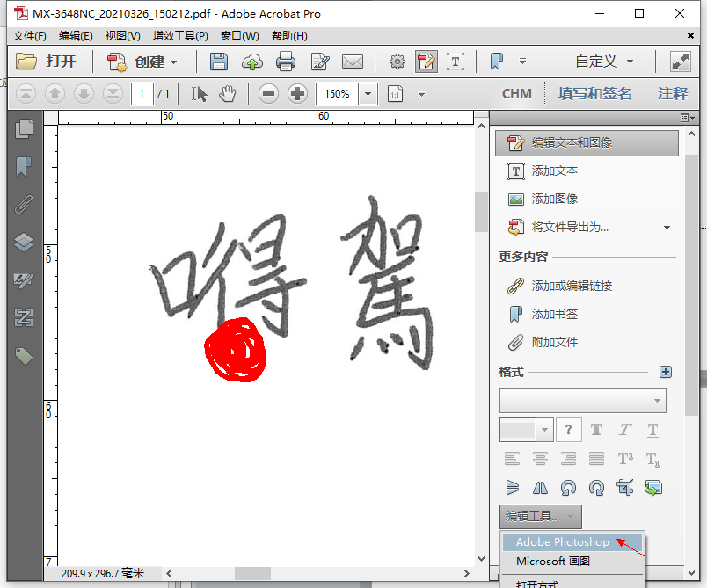Show the bookmarks panel in the left sidebar
The image size is (707, 588).
point(24,166)
